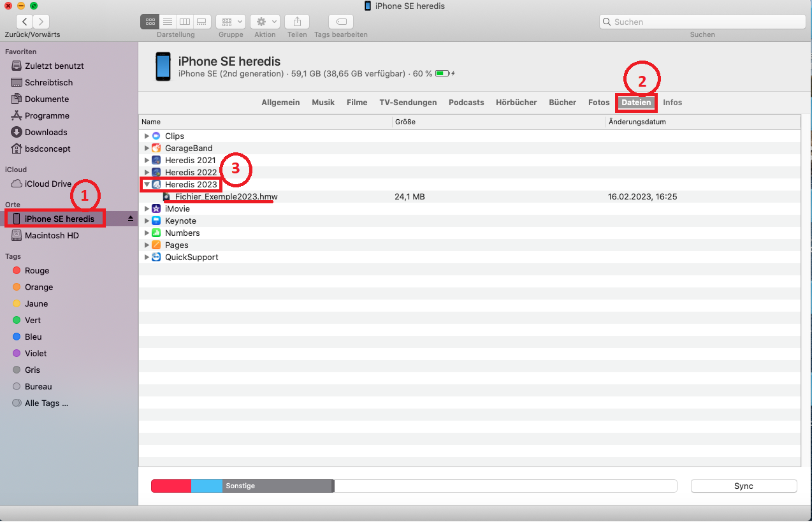
Task: Open Downloads in the sidebar
Action: [x=46, y=132]
